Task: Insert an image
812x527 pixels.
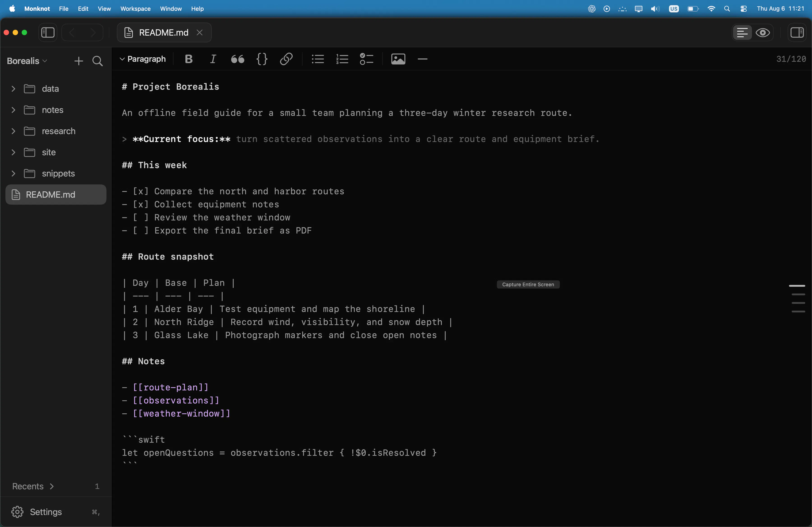Action: click(x=398, y=59)
